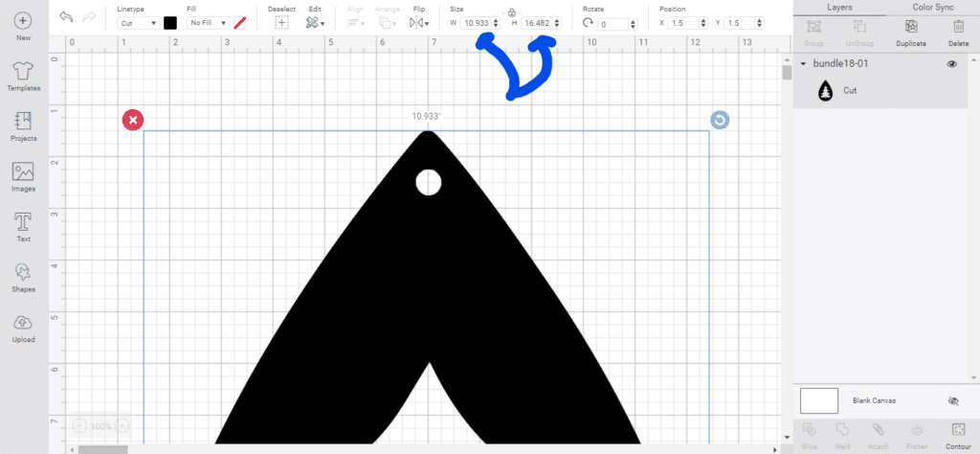
Task: Open the Edit tools icon
Action: [315, 23]
